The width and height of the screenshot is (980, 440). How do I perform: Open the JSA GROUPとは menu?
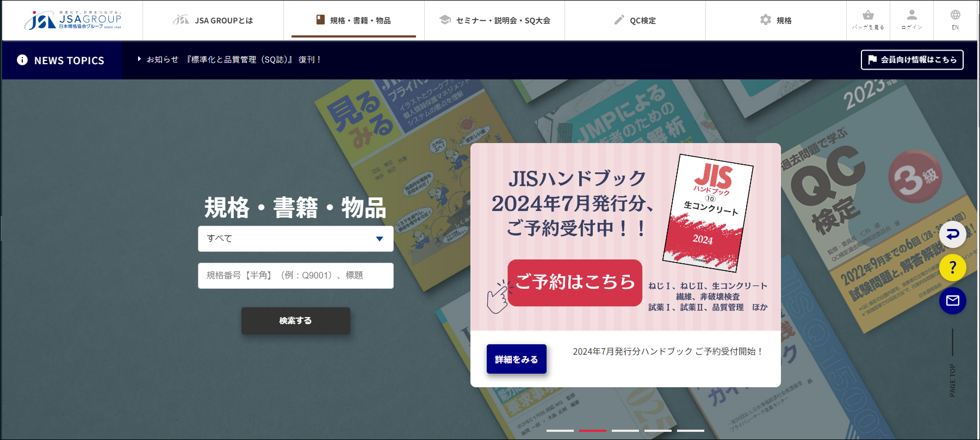213,20
